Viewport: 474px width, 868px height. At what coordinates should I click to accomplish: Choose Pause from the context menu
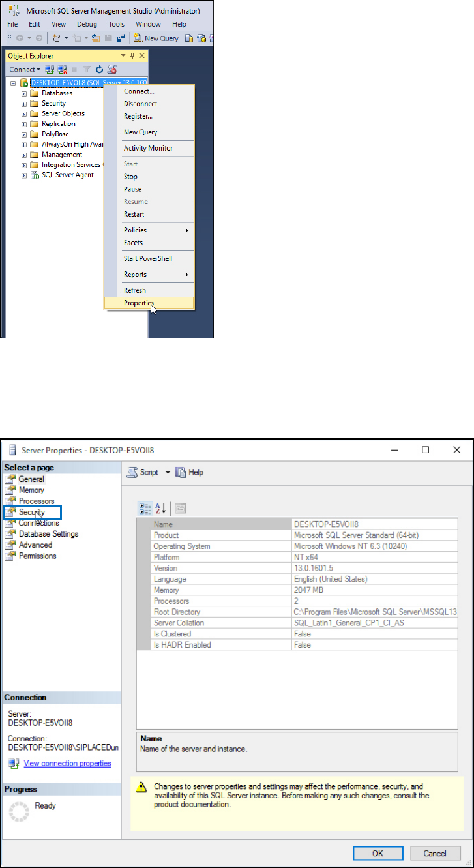point(149,189)
